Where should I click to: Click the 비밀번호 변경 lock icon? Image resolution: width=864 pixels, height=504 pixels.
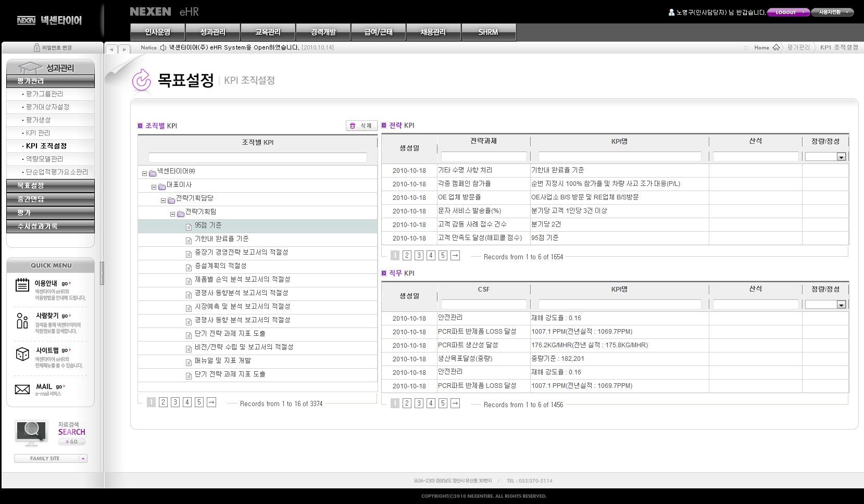[36, 47]
